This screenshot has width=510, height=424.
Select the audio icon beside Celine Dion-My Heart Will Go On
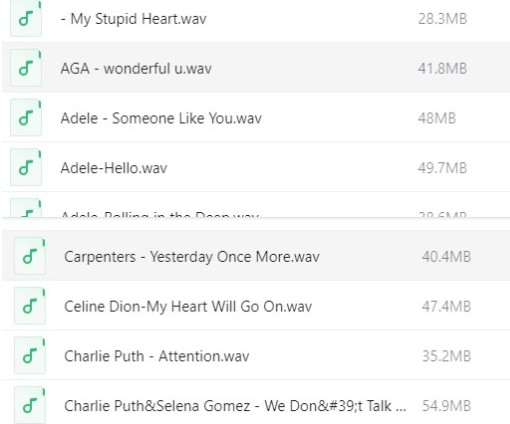[x=30, y=306]
